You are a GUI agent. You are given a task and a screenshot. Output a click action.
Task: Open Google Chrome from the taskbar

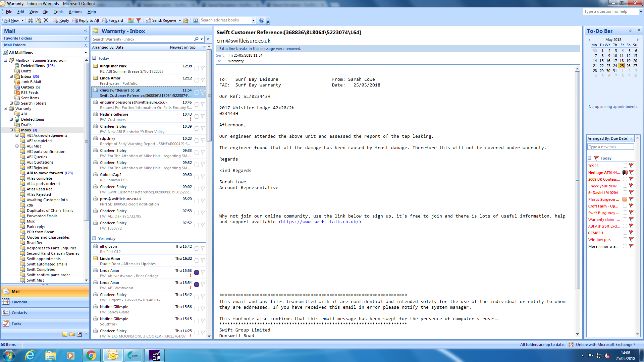point(91,355)
